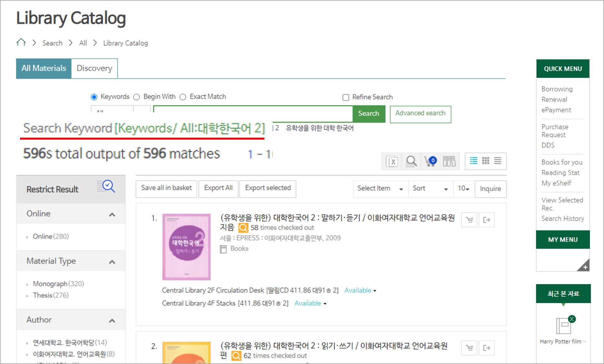
Task: Collapse the Author facet section
Action: coord(112,320)
